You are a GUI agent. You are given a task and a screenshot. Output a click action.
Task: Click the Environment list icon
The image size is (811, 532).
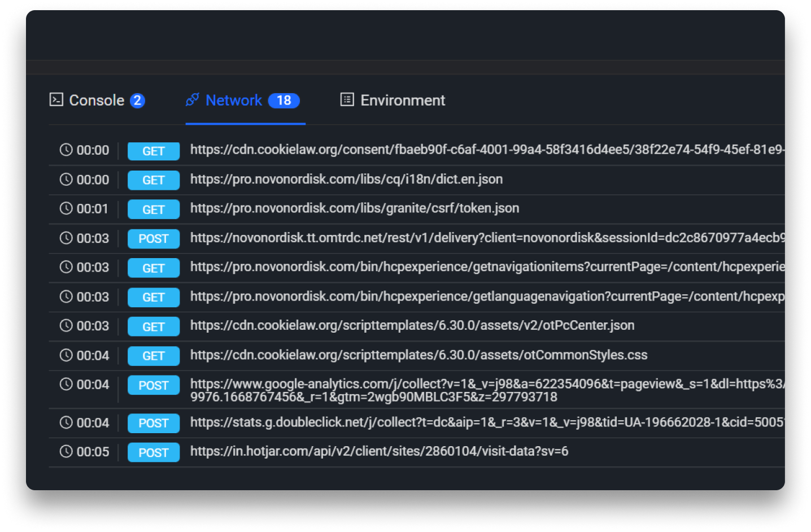tap(347, 100)
